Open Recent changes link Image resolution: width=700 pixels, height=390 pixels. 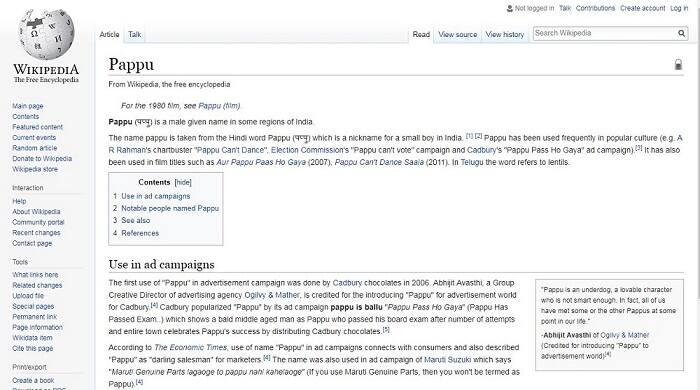click(x=36, y=232)
